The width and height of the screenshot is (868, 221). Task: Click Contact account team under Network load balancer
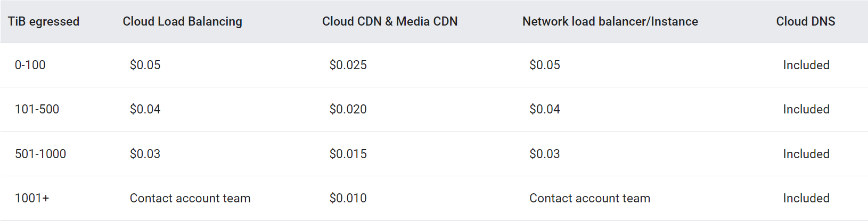(589, 198)
